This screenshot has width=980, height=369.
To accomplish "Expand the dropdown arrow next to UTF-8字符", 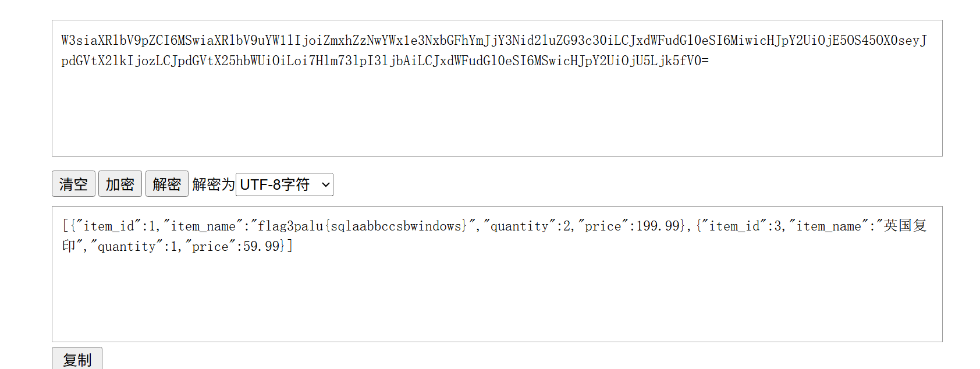I will coord(326,185).
